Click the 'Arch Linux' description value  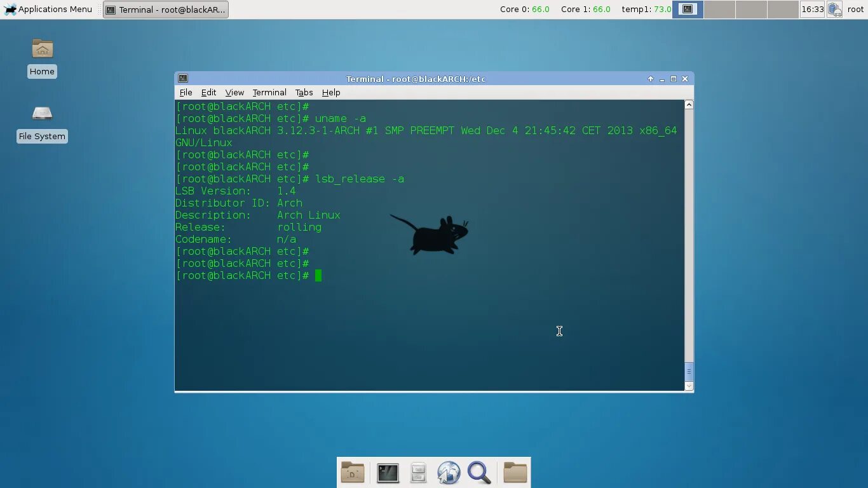coord(309,215)
